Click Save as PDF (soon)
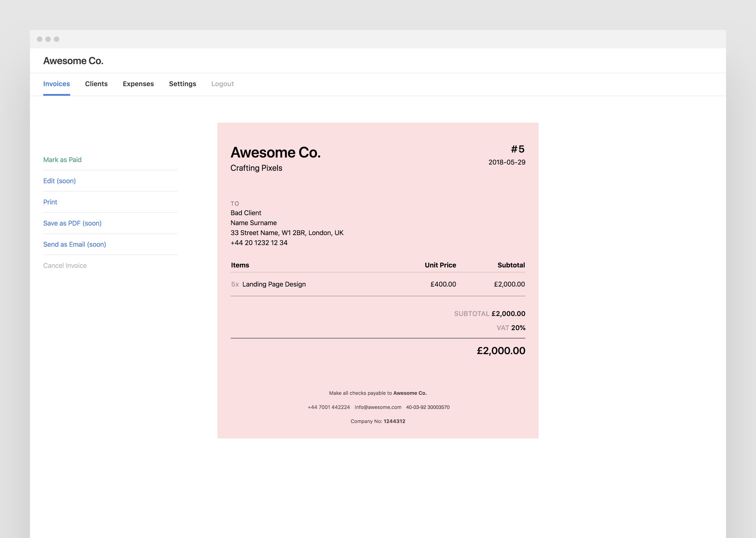Image resolution: width=756 pixels, height=538 pixels. click(72, 223)
